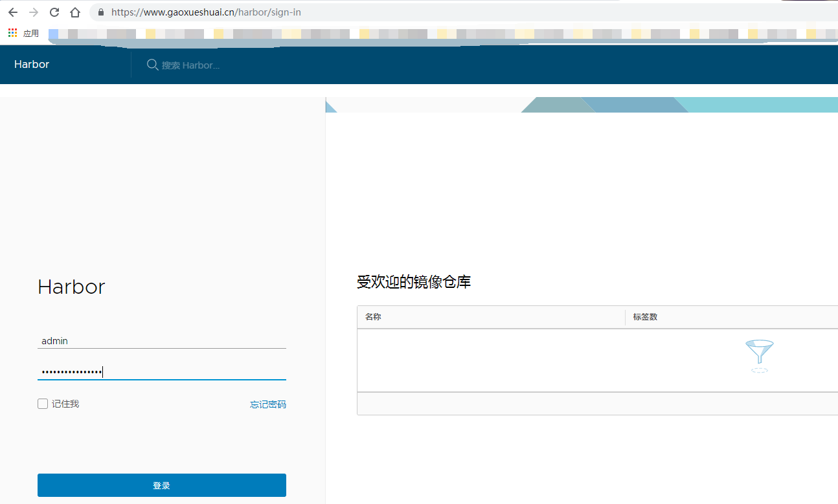Click the 受欢迎的镜像仓库 heading
Viewport: 838px width, 504px height.
coord(414,282)
